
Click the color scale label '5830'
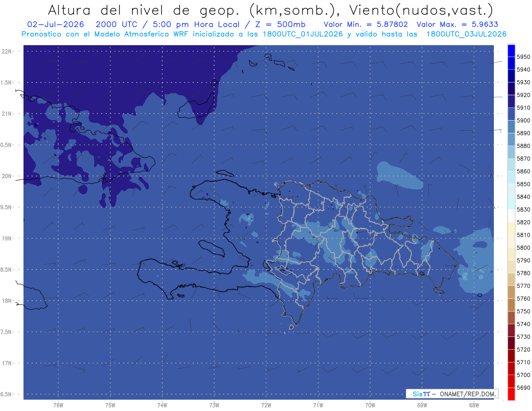(x=523, y=210)
